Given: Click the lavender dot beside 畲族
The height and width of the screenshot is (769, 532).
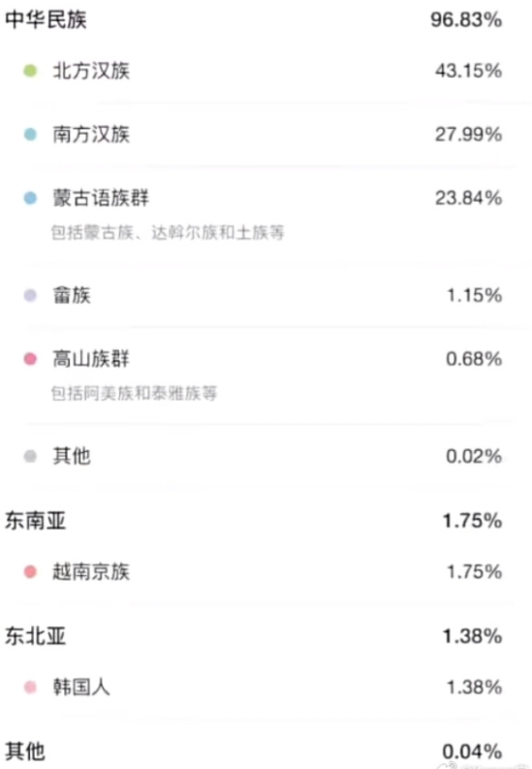Looking at the screenshot, I should [x=30, y=295].
